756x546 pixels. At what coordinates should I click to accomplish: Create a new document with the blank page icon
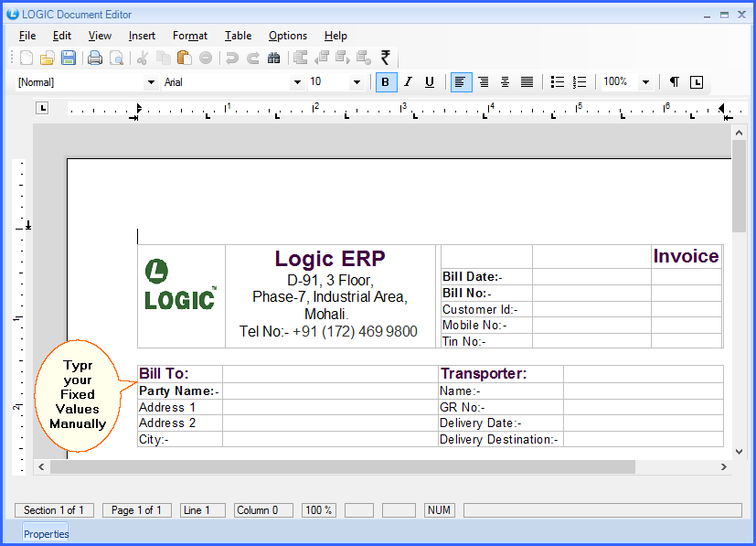[27, 58]
